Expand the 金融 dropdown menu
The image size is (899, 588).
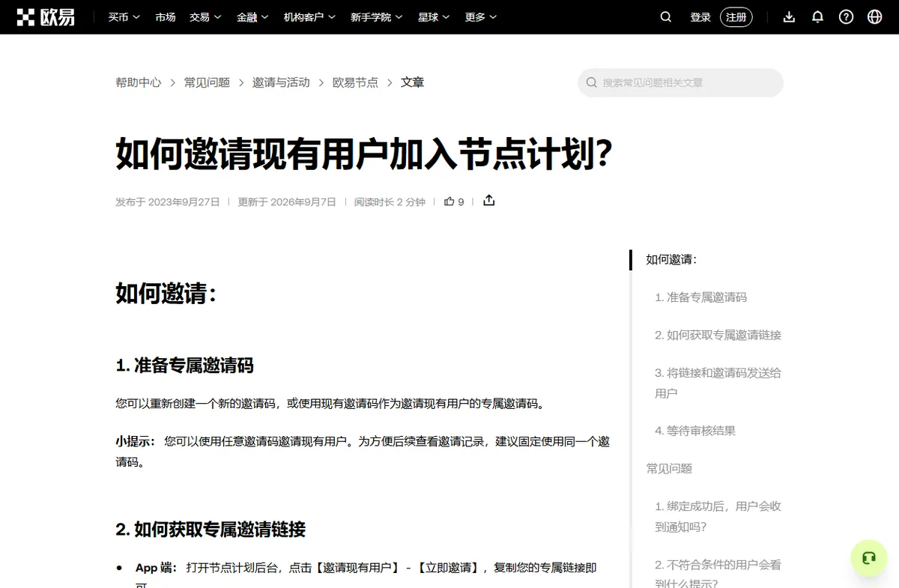[252, 16]
